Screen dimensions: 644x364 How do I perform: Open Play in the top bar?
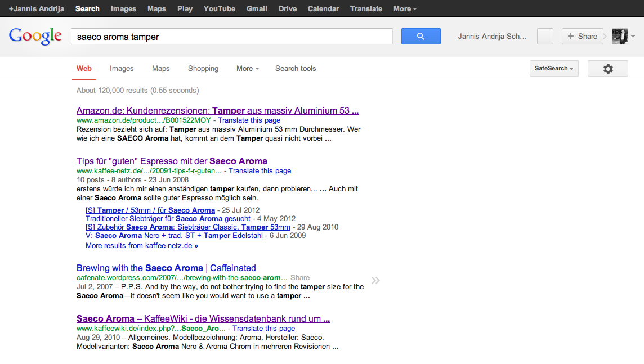(185, 8)
